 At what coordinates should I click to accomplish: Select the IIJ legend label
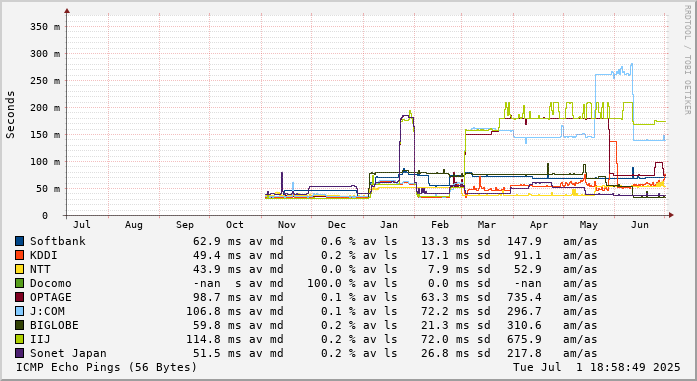[x=40, y=339]
